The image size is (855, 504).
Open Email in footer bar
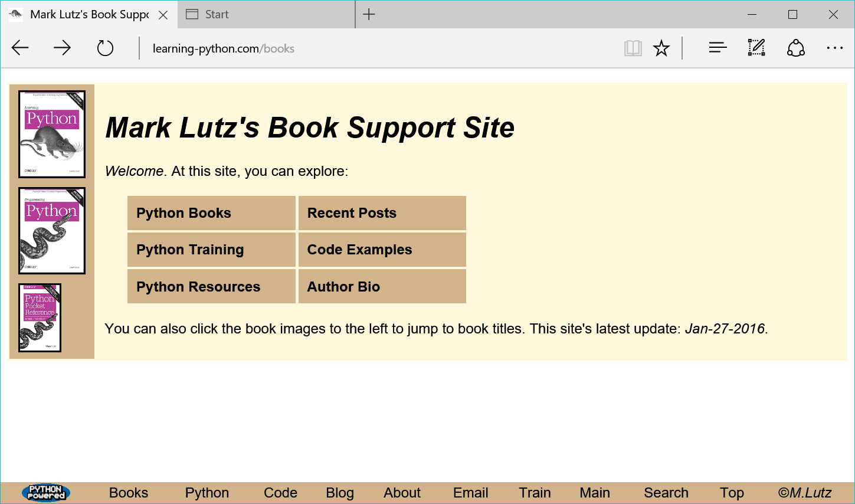pyautogui.click(x=471, y=493)
